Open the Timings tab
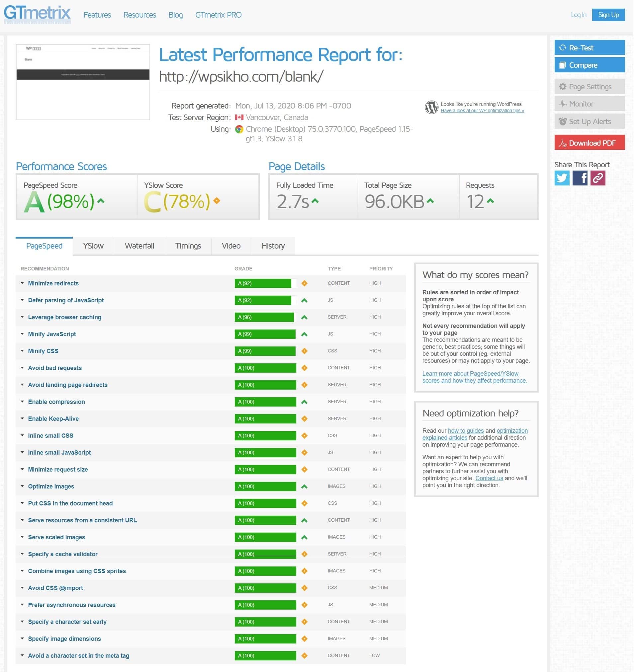 pos(188,246)
